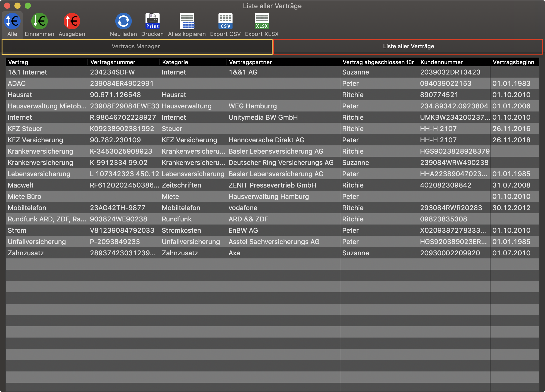Click customer number 094039022153

[446, 83]
